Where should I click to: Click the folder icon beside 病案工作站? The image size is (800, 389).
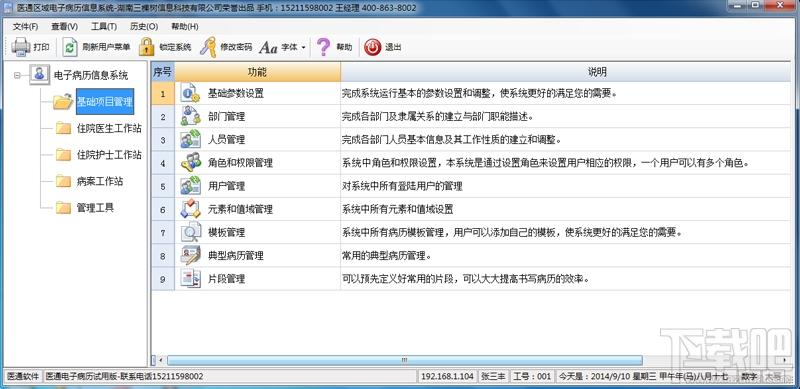[x=63, y=181]
